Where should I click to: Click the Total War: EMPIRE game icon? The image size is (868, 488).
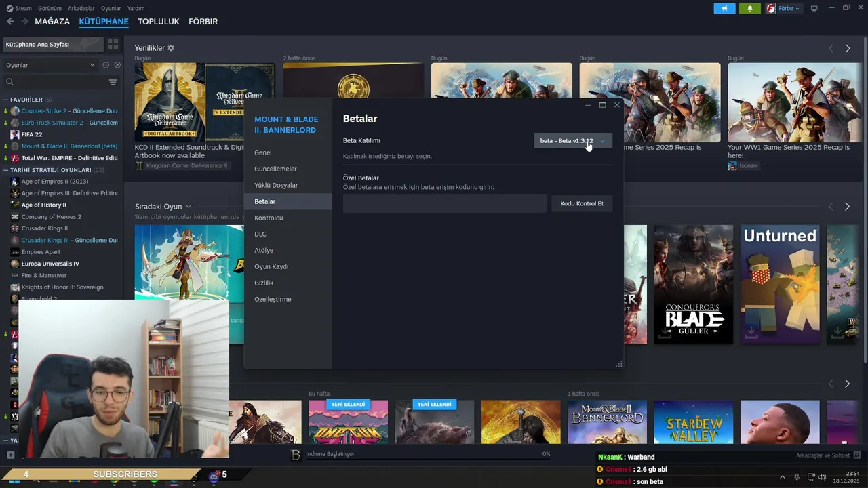[15, 158]
